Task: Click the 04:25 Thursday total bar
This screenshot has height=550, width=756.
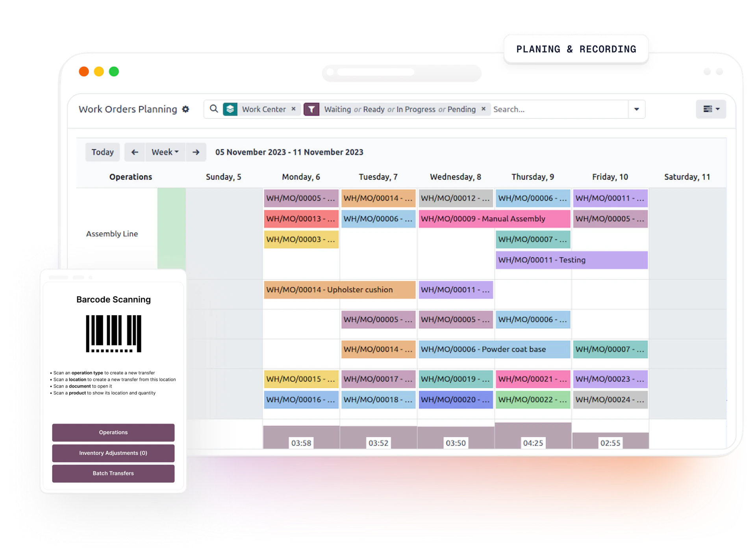Action: [x=533, y=436]
